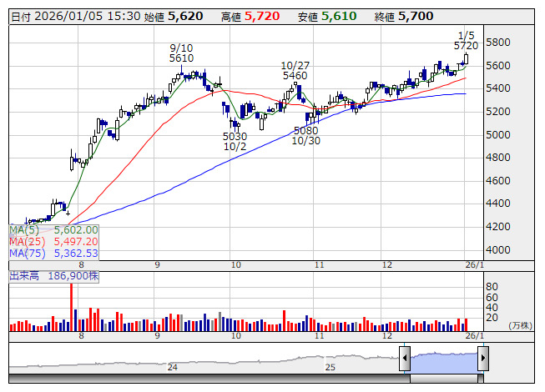Viewport: 545px width, 392px height.
Task: Click the blue selected range in overview chart
Action: (443, 359)
